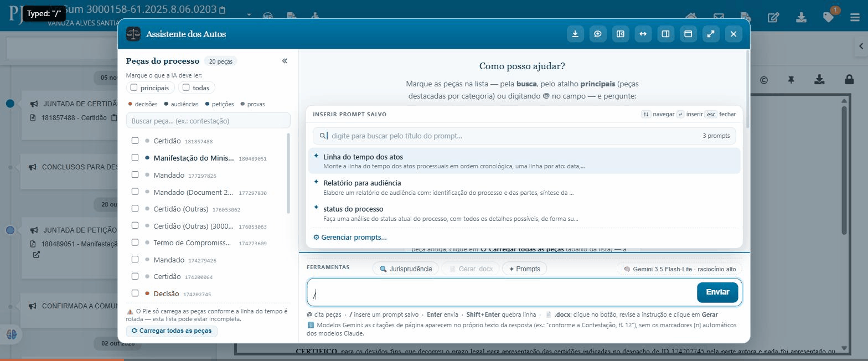The image size is (868, 361).
Task: Expand the right side panel chevron
Action: [861, 47]
